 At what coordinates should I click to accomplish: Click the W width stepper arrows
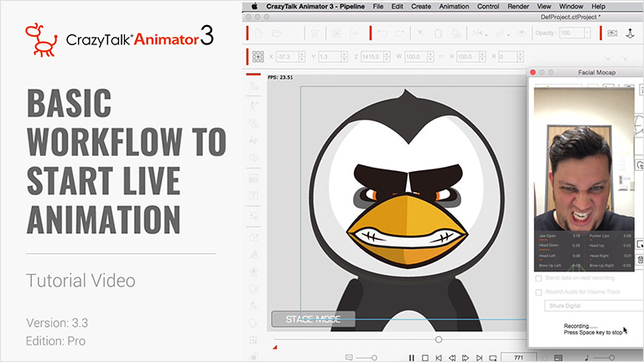click(430, 57)
